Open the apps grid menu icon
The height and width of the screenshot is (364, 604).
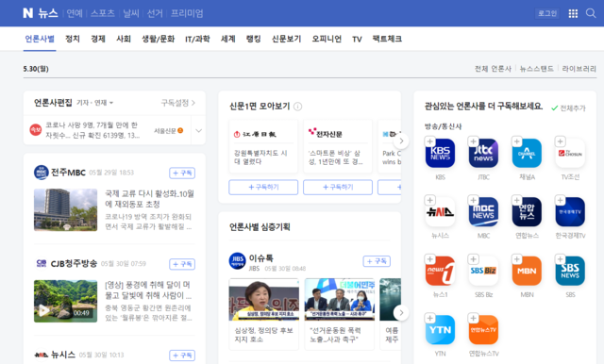[573, 13]
